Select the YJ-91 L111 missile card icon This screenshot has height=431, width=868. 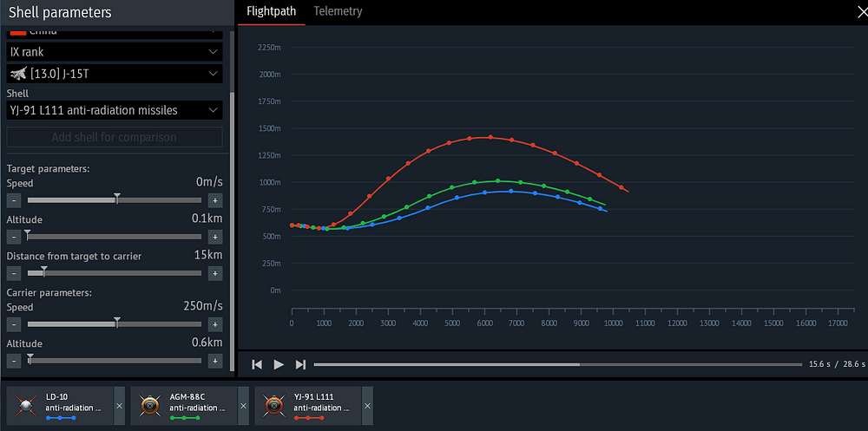(273, 406)
